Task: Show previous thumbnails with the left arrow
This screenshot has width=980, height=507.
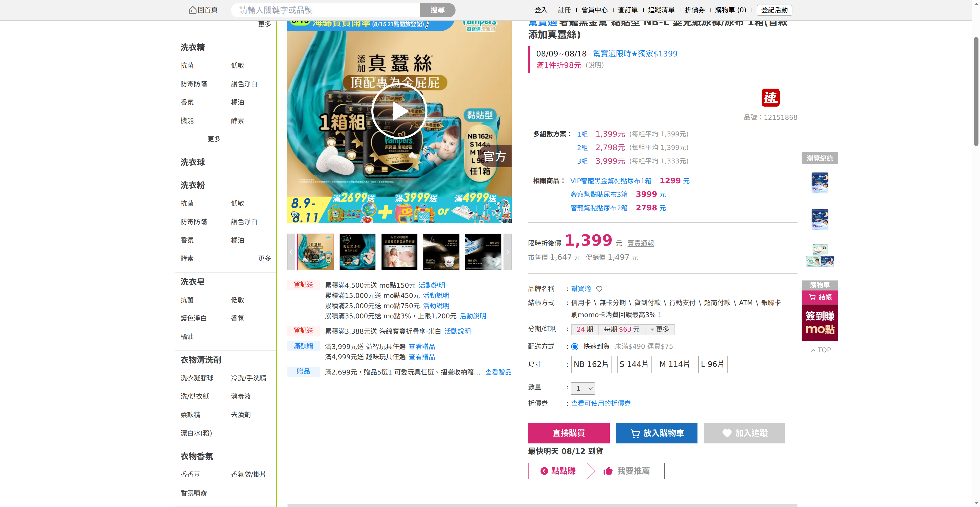Action: (291, 252)
